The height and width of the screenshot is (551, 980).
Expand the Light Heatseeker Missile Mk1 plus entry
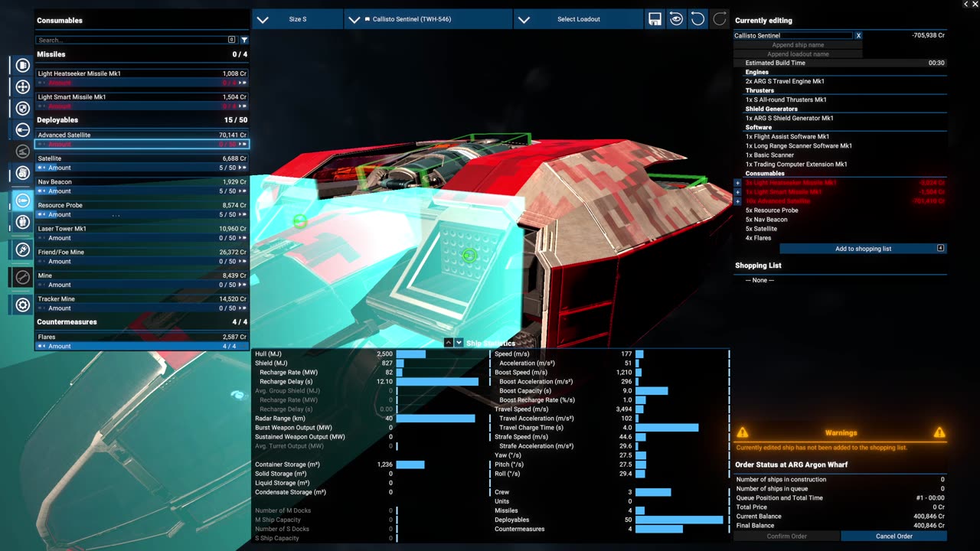[737, 183]
